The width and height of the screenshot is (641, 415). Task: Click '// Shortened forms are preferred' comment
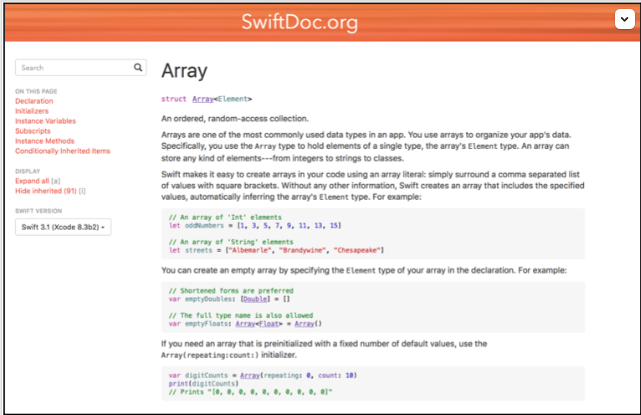[231, 291]
